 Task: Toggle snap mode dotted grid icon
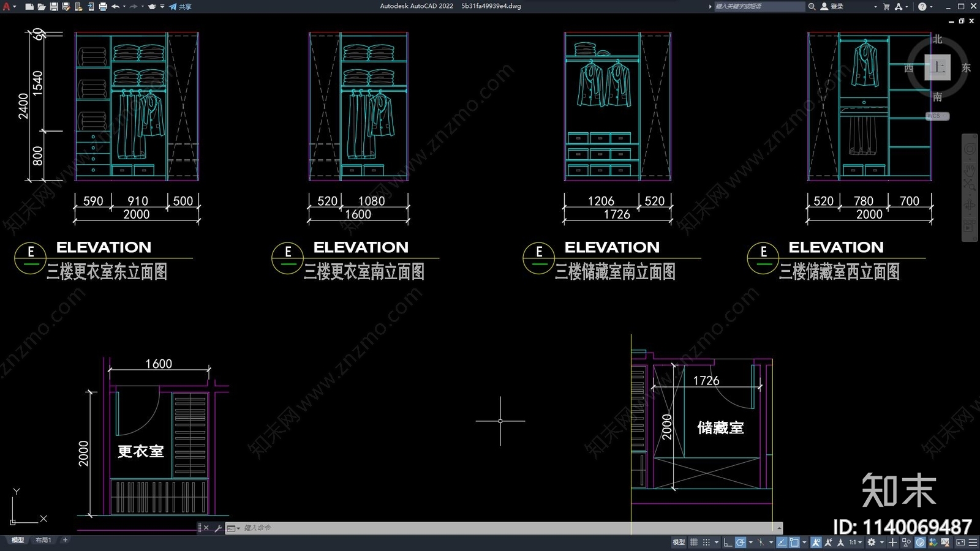click(x=706, y=542)
